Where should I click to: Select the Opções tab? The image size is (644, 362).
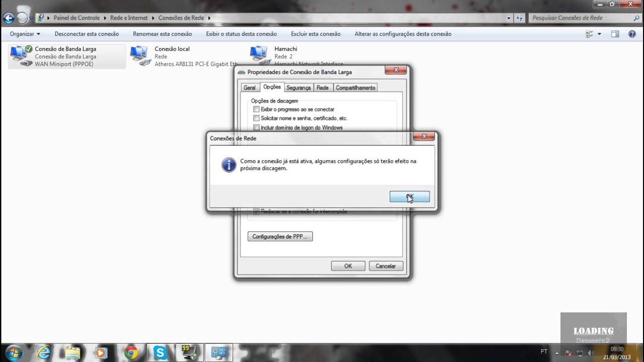click(x=272, y=87)
